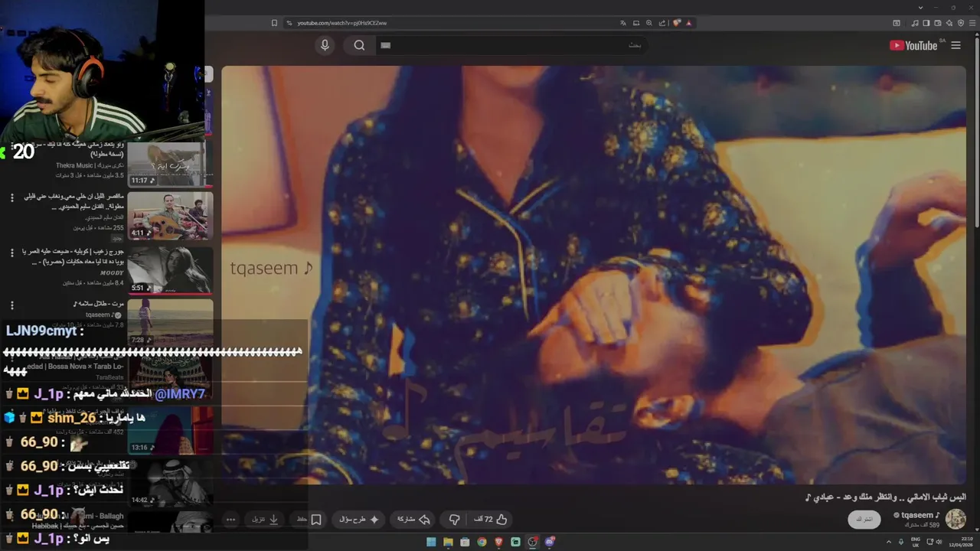
Task: Share page via address bar share icon
Action: pyautogui.click(x=662, y=23)
